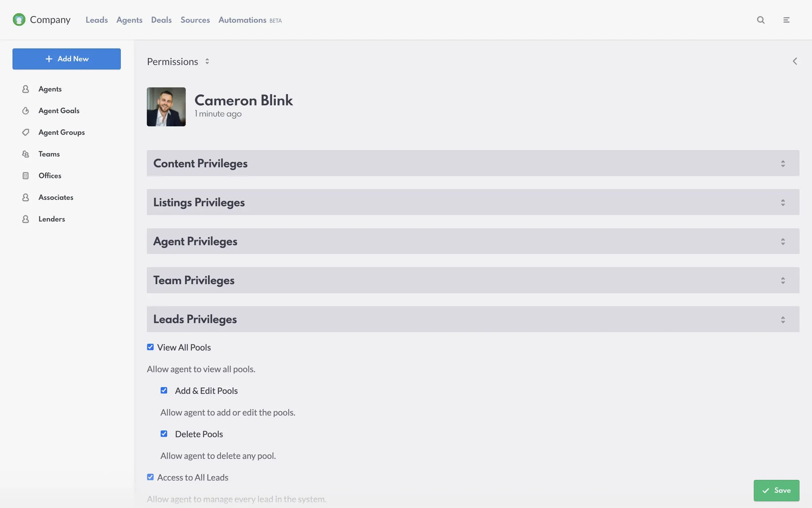Image resolution: width=812 pixels, height=508 pixels.
Task: Click the Agent Groups tag icon
Action: click(x=25, y=132)
